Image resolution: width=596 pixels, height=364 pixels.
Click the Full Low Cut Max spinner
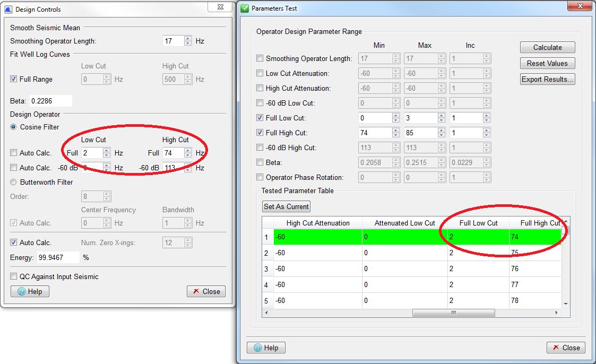pyautogui.click(x=442, y=118)
